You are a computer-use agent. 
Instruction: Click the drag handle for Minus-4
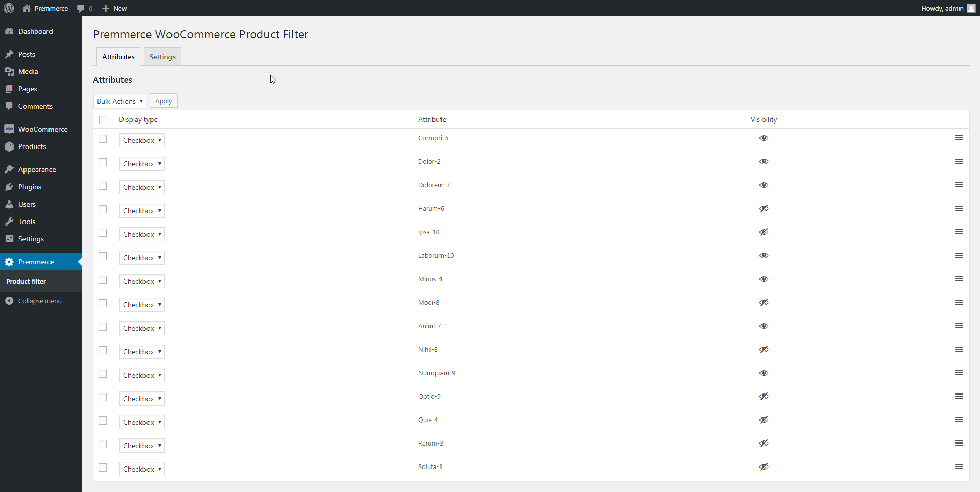coord(959,279)
